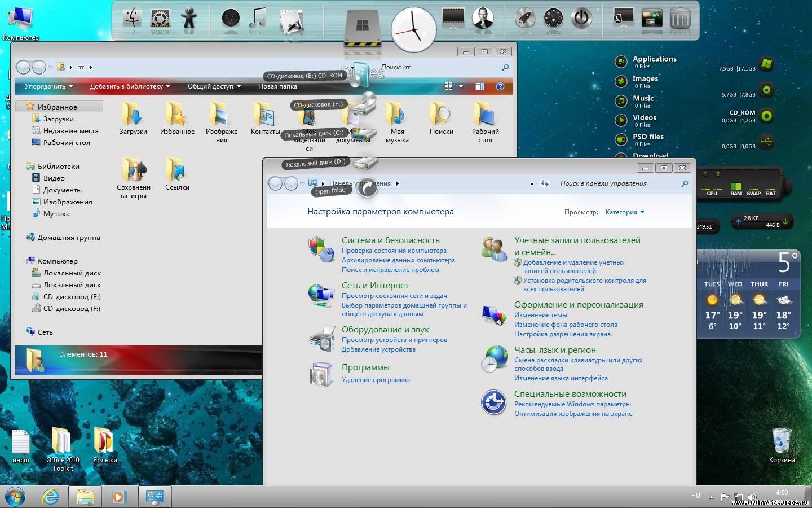
Task: Click Добавление устройства link
Action: click(378, 349)
